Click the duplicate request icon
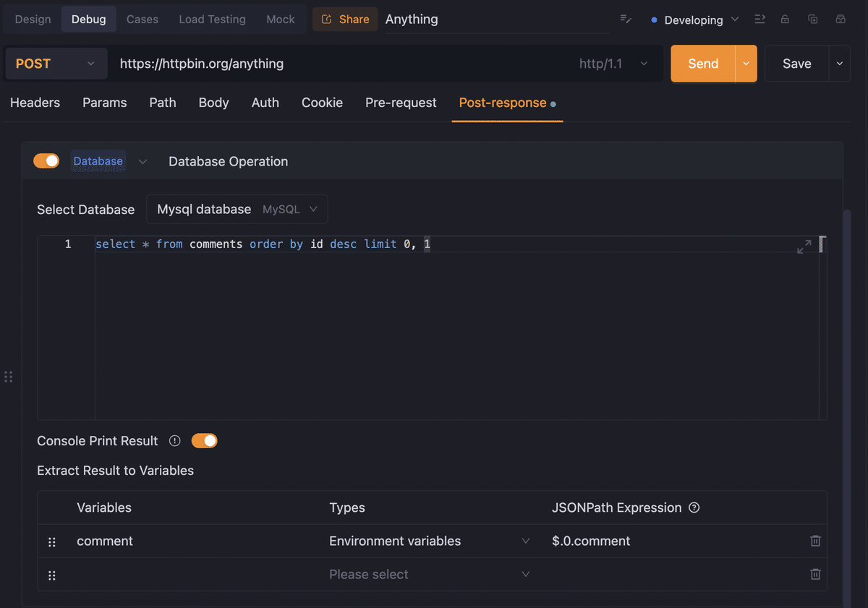 (812, 20)
